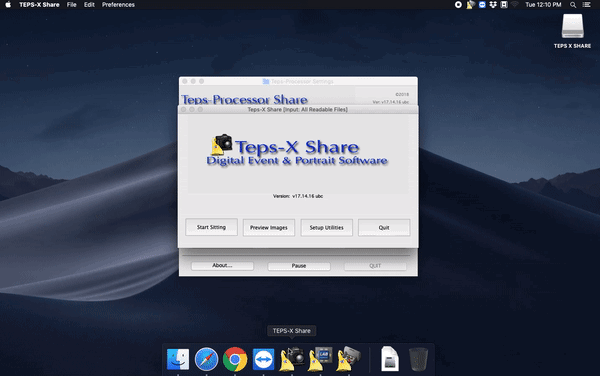Click the TEPS-X Share camera dock icon

click(x=292, y=359)
